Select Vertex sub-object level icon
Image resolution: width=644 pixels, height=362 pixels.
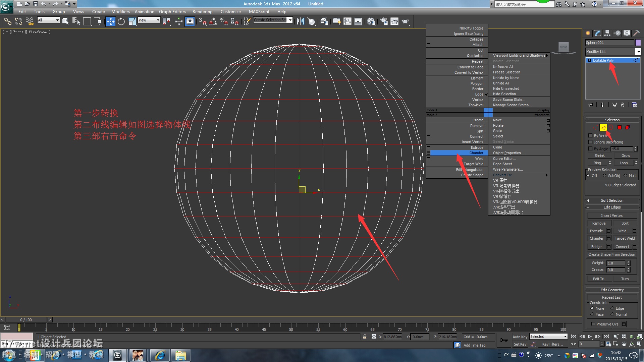[x=595, y=127]
